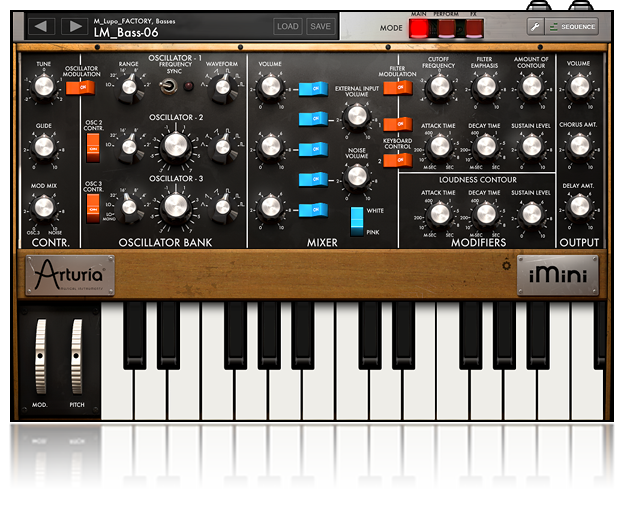Viewport: 624px width, 514px height.
Task: Click the Noise Volume knob
Action: pyautogui.click(x=357, y=177)
